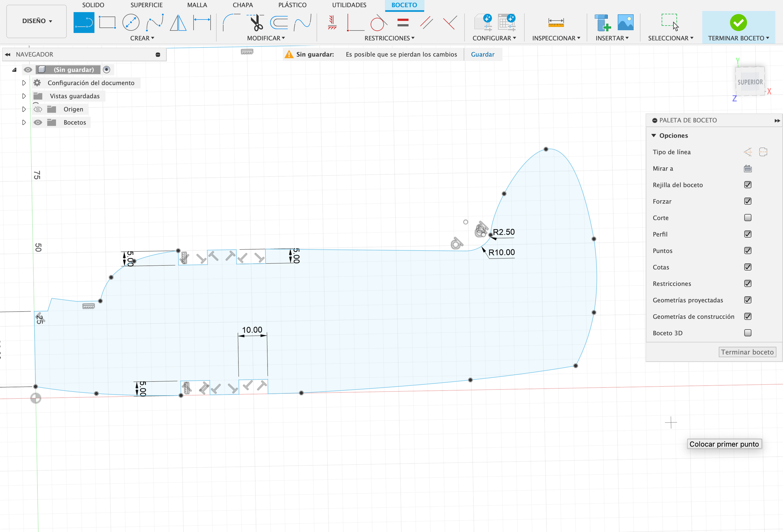The image size is (783, 532).
Task: Choose the Spline curve tool
Action: [x=155, y=22]
